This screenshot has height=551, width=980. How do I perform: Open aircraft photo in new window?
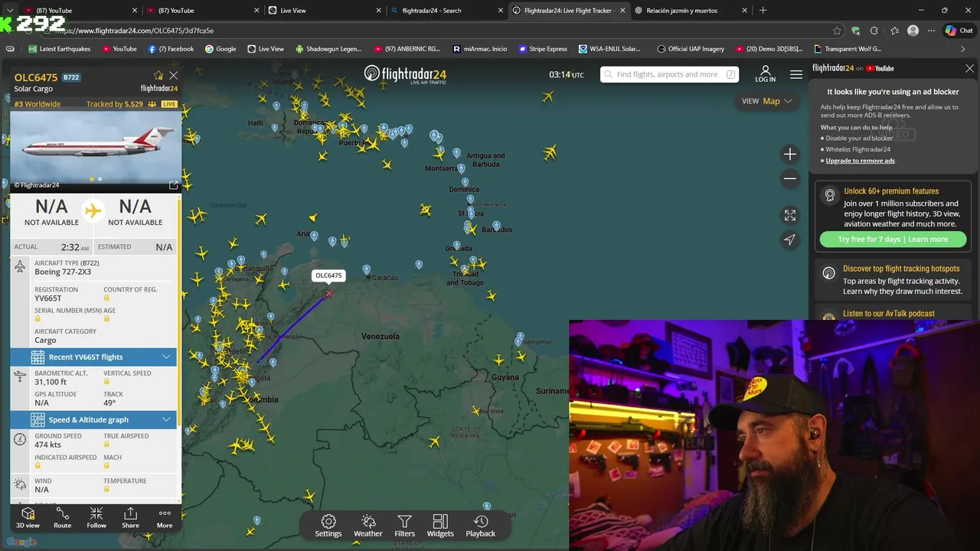tap(173, 184)
